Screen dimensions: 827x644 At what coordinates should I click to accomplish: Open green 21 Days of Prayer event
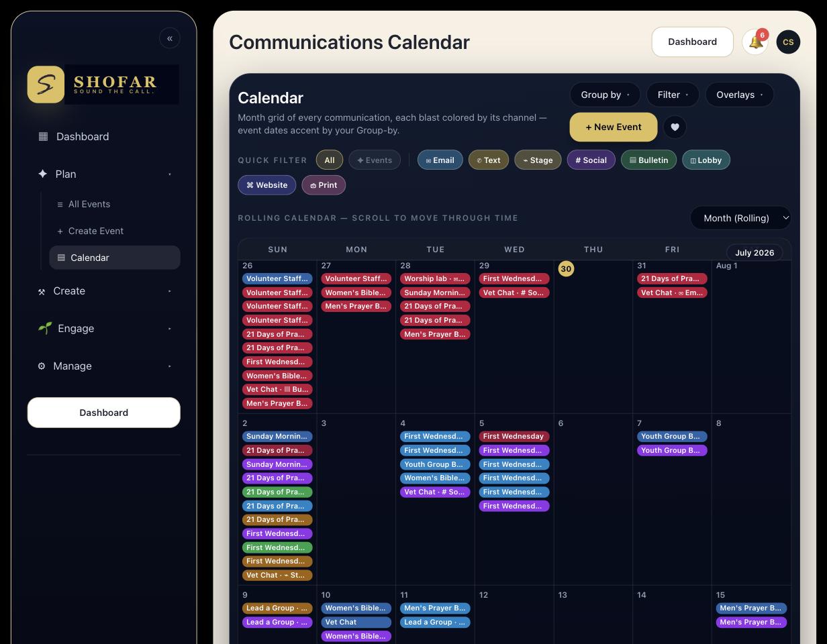(277, 492)
